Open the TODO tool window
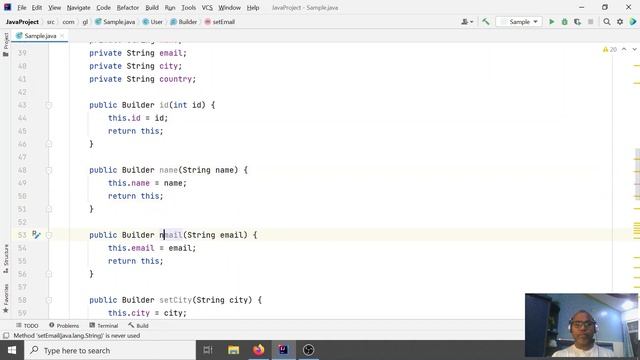640x360 pixels. pyautogui.click(x=27, y=325)
